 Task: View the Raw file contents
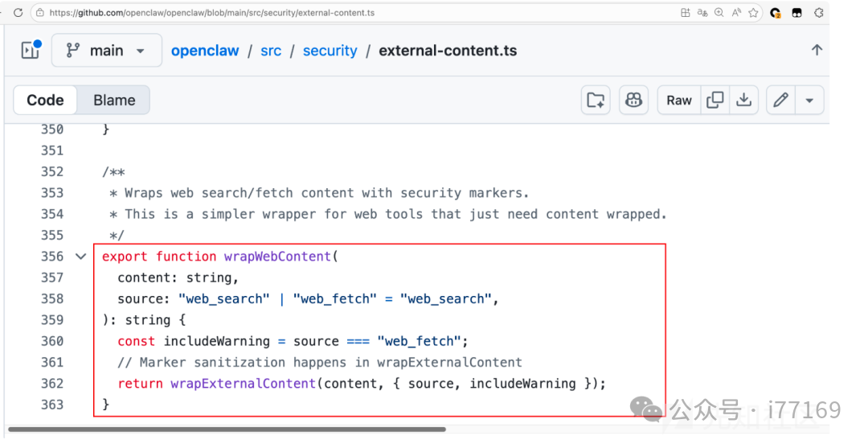click(678, 101)
